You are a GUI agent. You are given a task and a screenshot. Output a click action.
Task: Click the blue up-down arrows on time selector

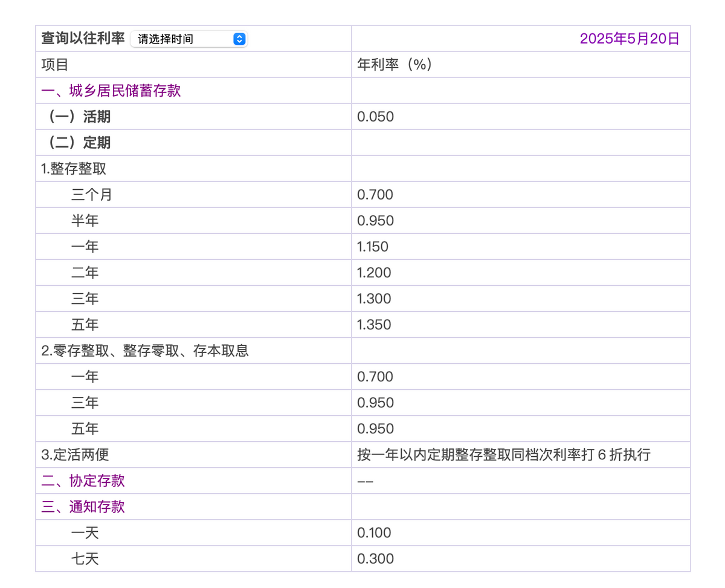tap(239, 39)
